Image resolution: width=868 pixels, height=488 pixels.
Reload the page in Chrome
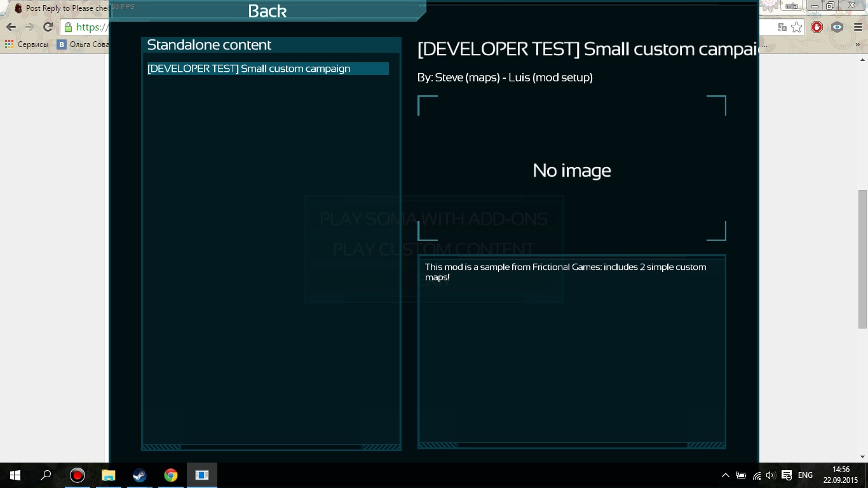click(48, 27)
